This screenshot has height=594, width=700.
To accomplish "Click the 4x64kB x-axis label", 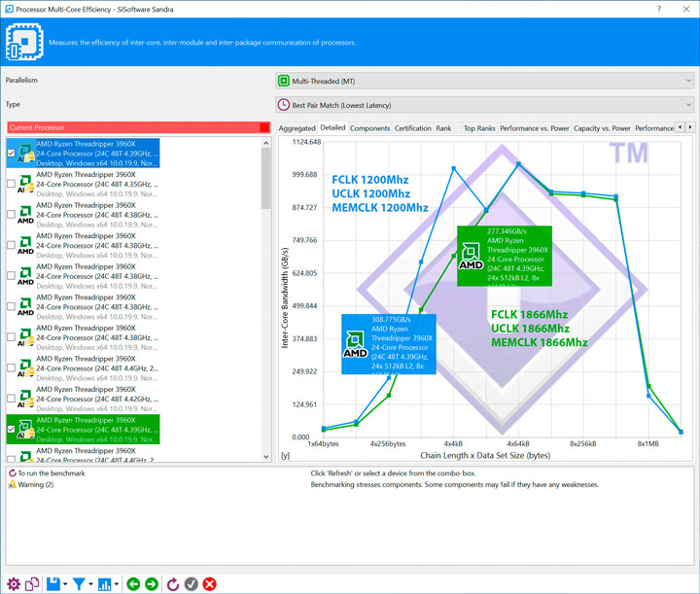I will 518,443.
